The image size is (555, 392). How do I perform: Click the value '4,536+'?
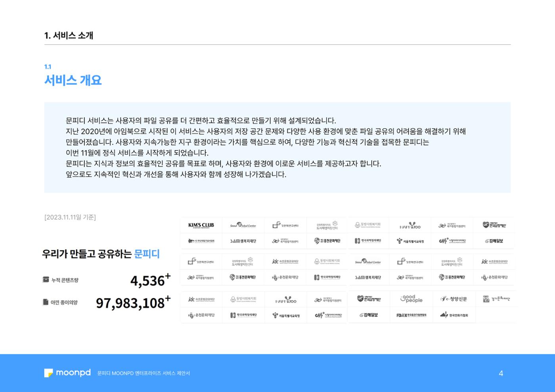coord(151,280)
